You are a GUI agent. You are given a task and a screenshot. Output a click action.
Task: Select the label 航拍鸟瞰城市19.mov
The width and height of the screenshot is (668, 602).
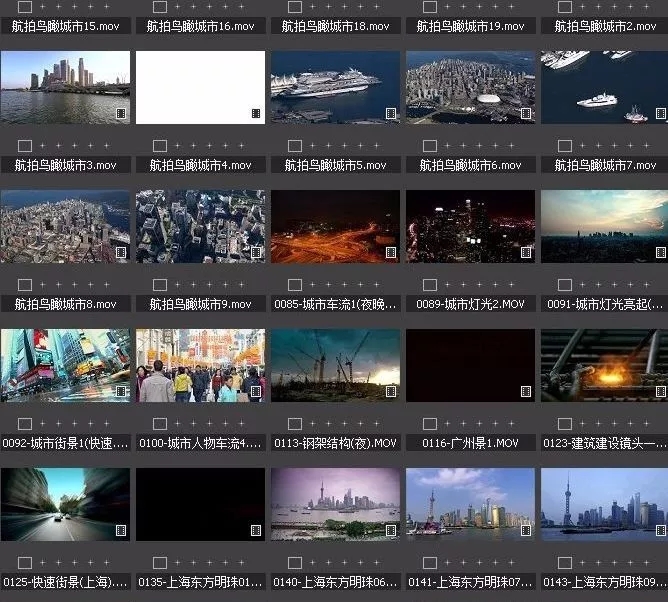[x=471, y=26]
